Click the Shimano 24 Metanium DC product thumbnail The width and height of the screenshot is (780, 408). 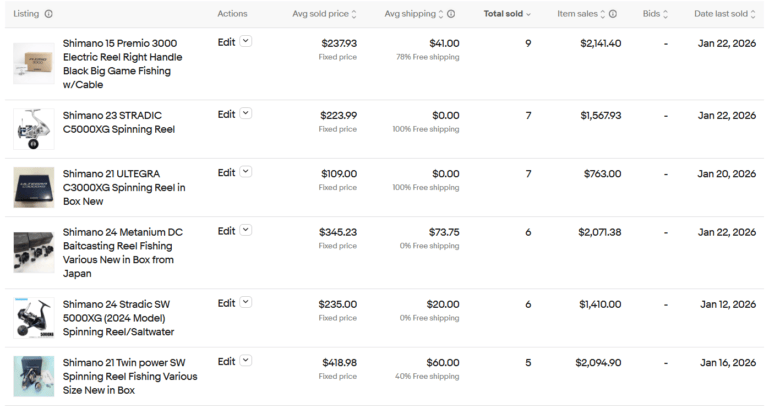[34, 252]
